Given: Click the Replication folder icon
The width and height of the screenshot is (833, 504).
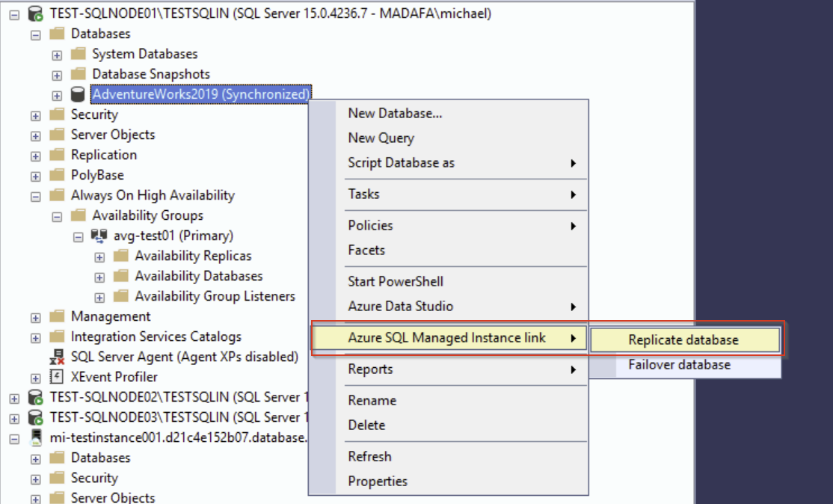Looking at the screenshot, I should [x=57, y=155].
